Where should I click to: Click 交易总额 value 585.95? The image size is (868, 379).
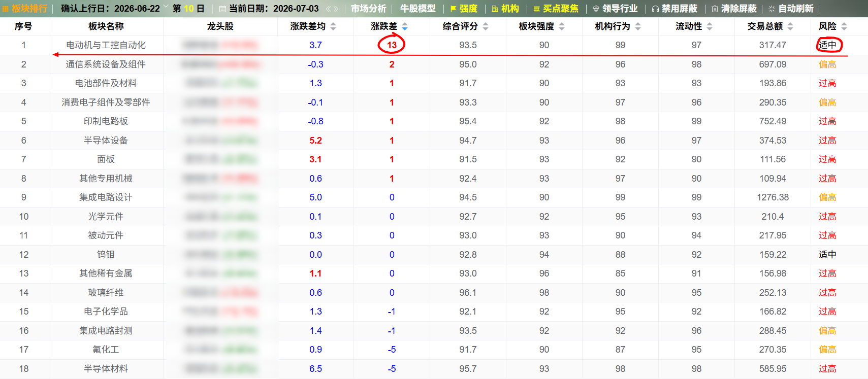coord(773,369)
